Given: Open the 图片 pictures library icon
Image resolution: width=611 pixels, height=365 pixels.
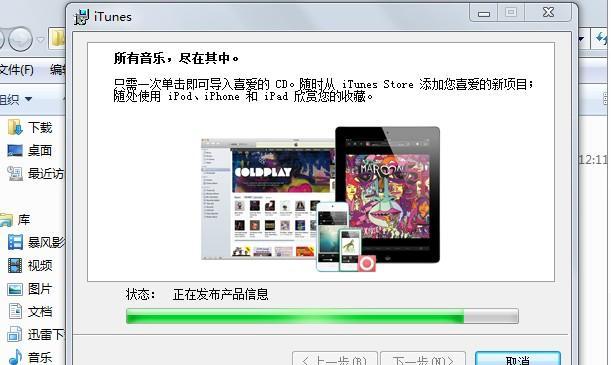Looking at the screenshot, I should [15, 289].
